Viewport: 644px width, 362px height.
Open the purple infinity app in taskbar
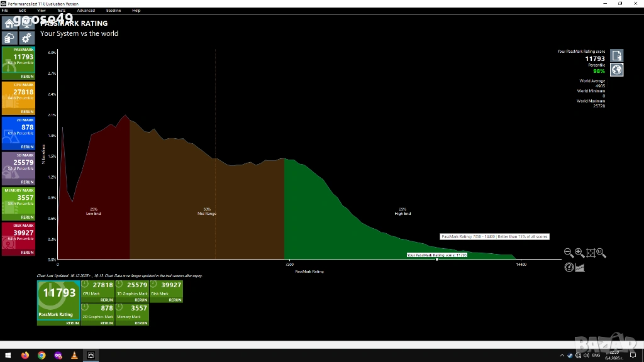pos(58,356)
